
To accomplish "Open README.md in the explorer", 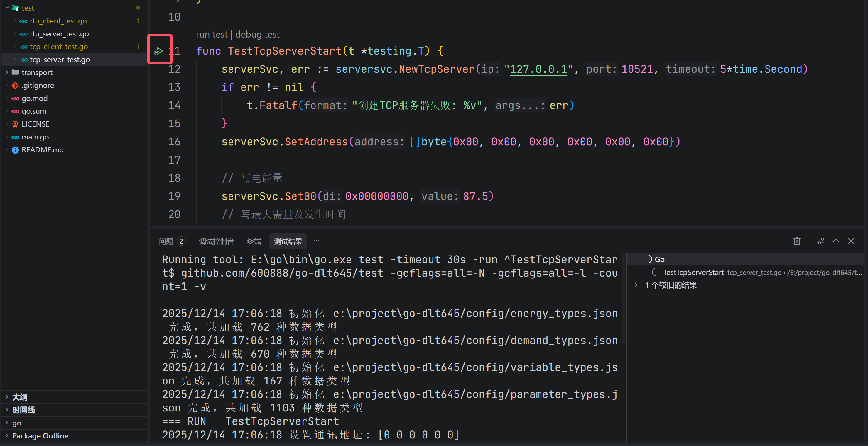I will (x=43, y=150).
